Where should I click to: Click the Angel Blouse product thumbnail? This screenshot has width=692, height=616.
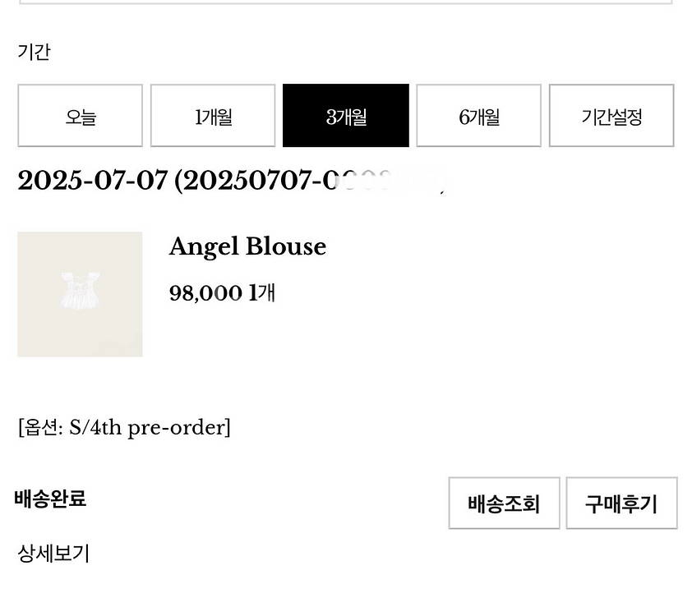[x=80, y=294]
